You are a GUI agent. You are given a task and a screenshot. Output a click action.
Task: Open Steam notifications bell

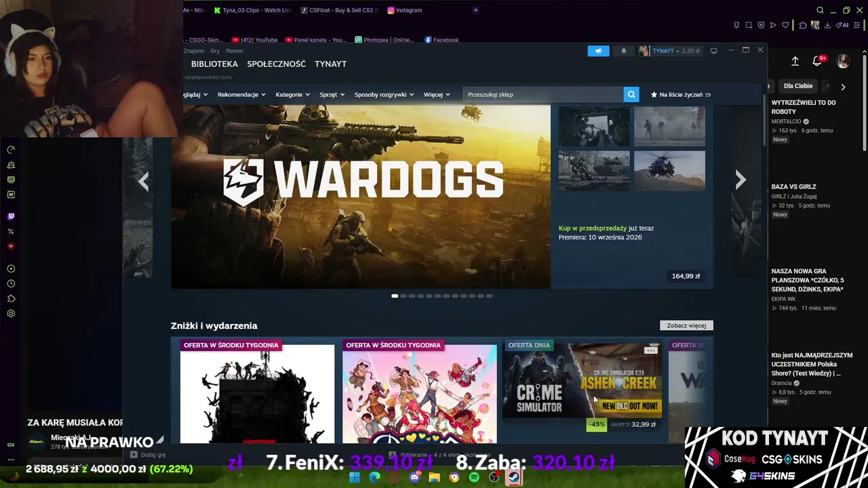tap(624, 51)
